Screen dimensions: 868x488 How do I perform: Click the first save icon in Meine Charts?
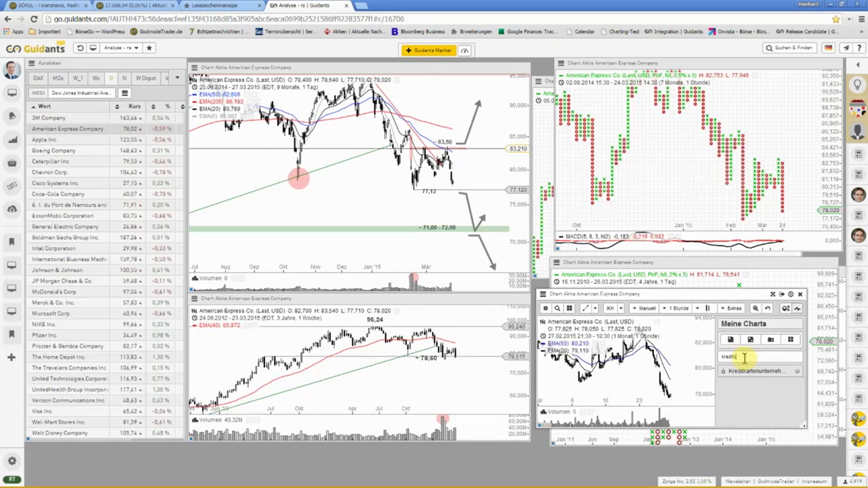(731, 339)
